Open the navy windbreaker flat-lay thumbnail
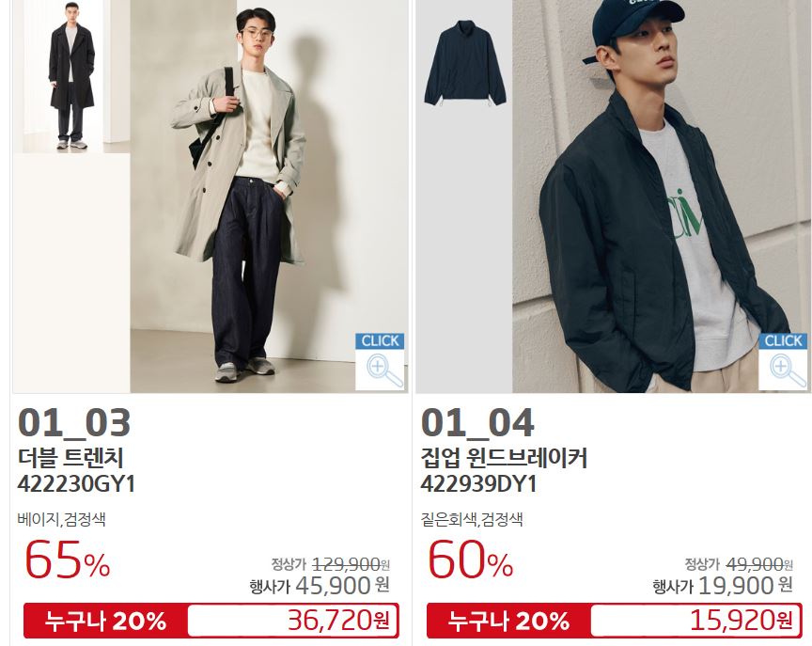This screenshot has width=812, height=646. pos(464,62)
